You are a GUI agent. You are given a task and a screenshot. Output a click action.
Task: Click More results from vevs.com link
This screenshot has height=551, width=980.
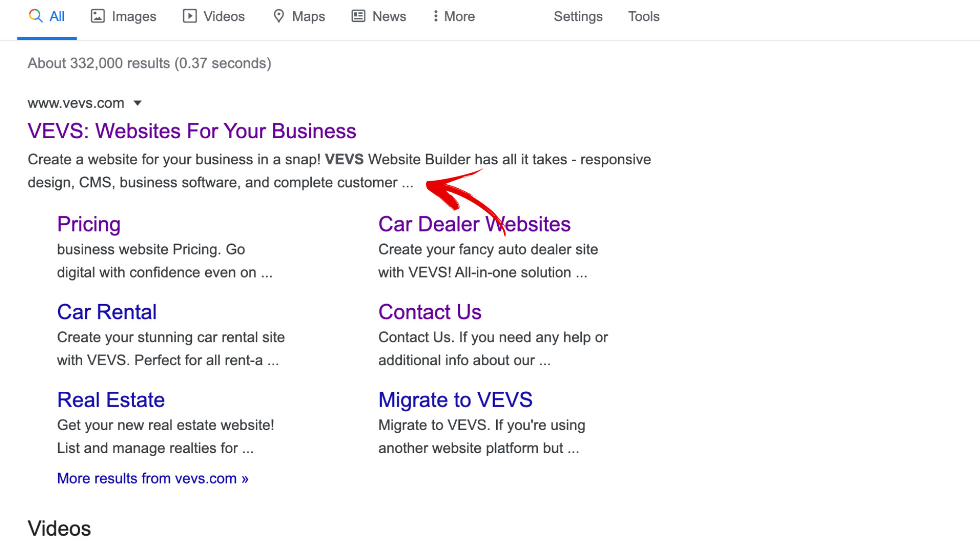(153, 479)
